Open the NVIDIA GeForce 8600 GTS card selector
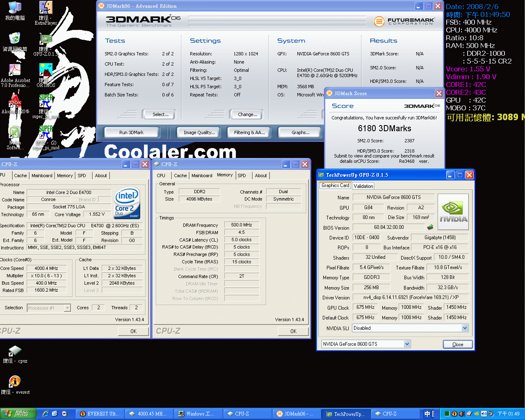525x420 pixels. pyautogui.click(x=407, y=344)
